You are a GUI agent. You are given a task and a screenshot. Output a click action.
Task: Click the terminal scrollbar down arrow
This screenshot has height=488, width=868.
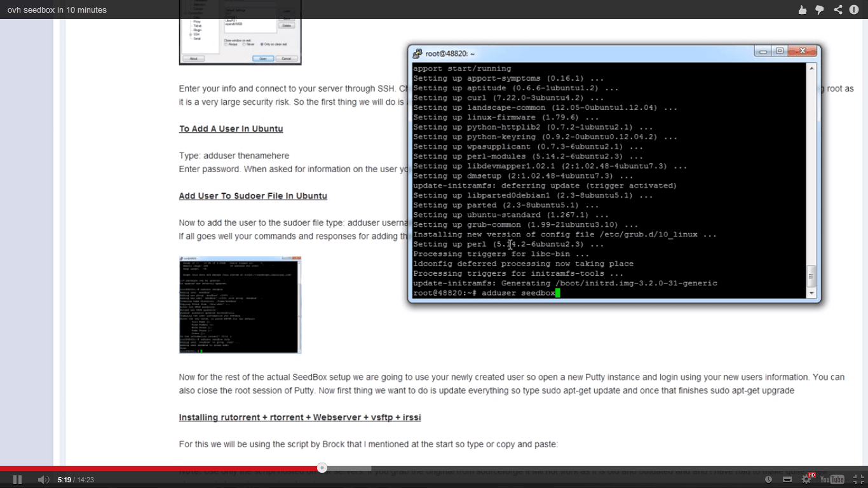point(811,293)
